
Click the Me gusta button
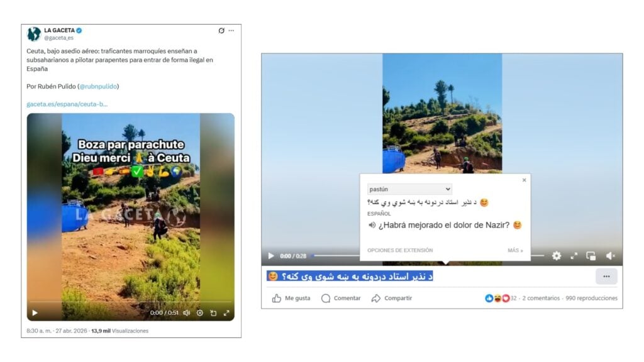tap(291, 298)
